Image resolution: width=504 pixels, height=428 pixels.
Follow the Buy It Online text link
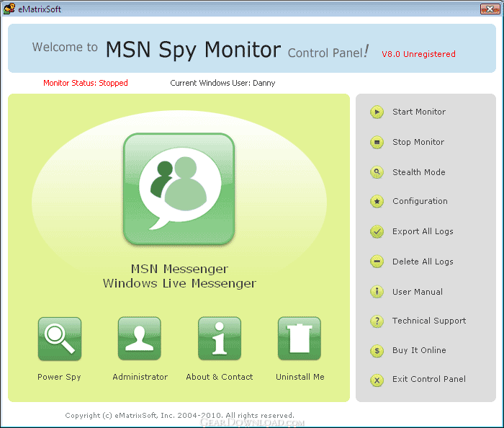(419, 350)
